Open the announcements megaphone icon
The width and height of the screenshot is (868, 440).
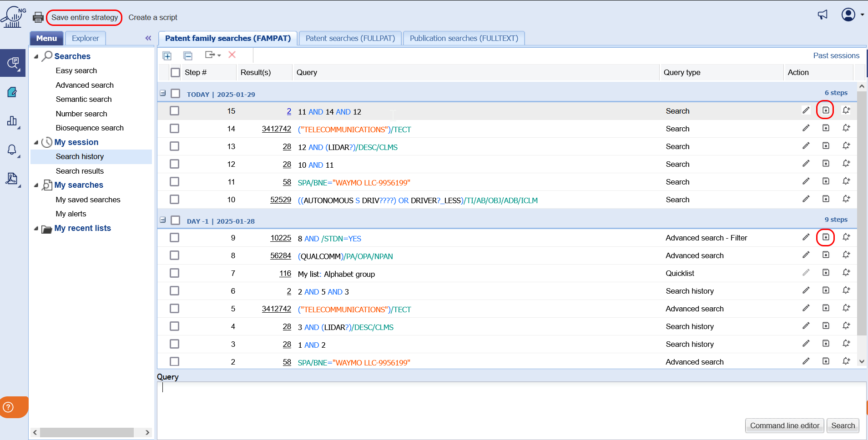pyautogui.click(x=823, y=15)
